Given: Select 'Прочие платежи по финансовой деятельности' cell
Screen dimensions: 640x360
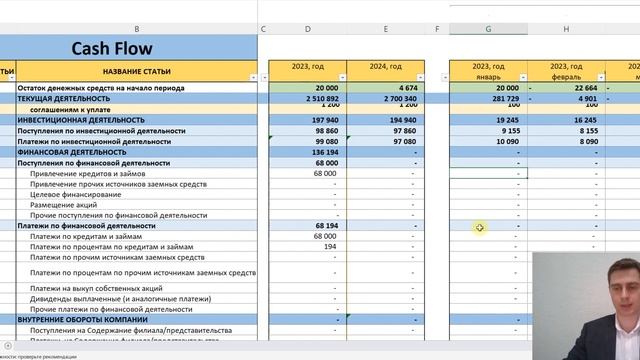Looking at the screenshot, I should coord(137,309).
